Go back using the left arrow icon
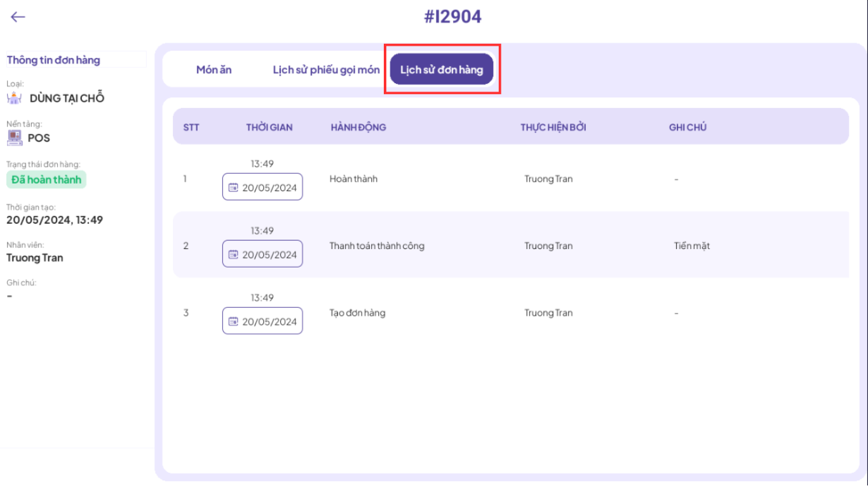 coord(18,17)
